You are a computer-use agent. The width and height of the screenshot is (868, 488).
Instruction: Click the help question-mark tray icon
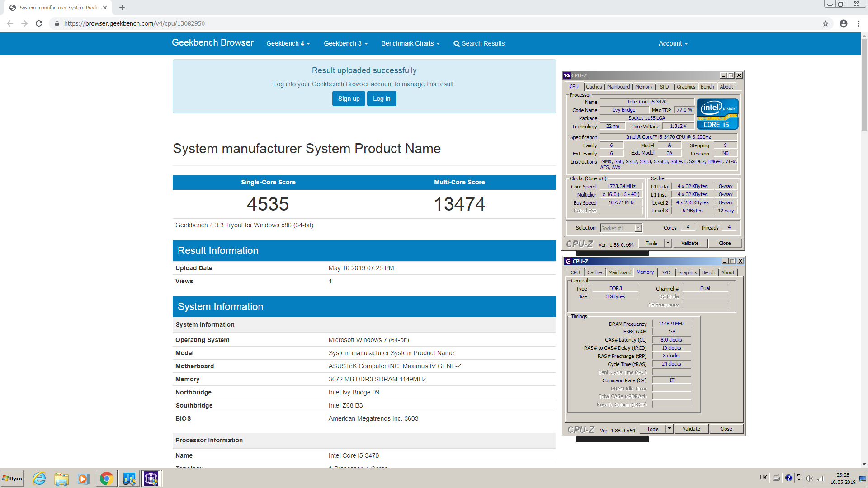789,478
